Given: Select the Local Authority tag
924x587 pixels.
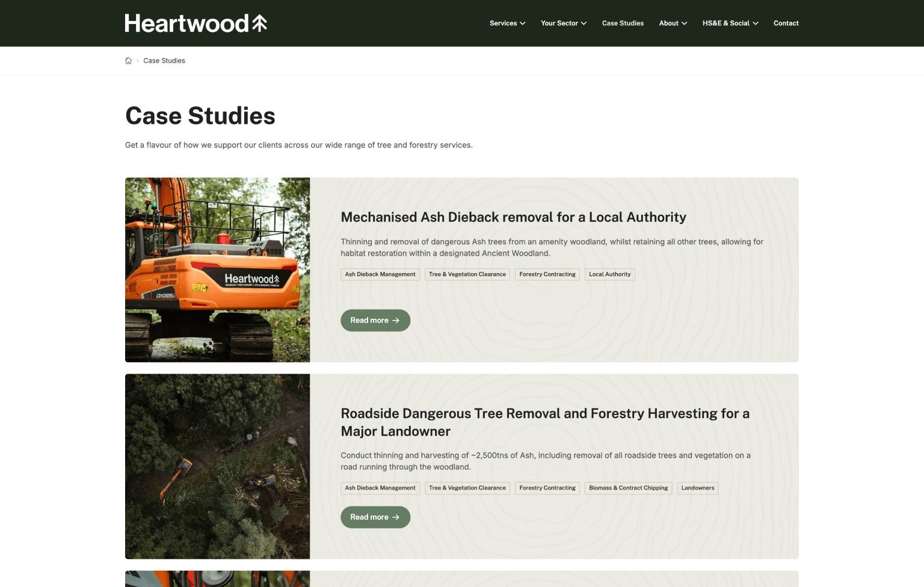Looking at the screenshot, I should click(x=609, y=274).
